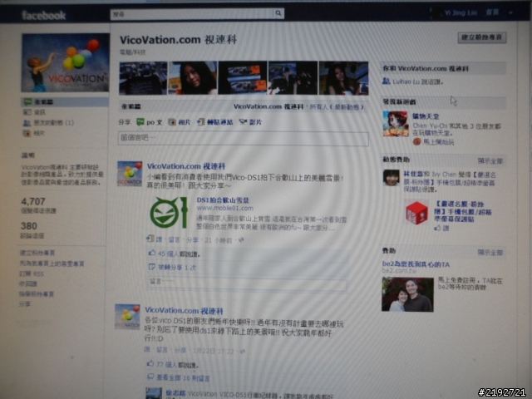Open the be2 ad title link
The image size is (532, 399).
(416, 264)
